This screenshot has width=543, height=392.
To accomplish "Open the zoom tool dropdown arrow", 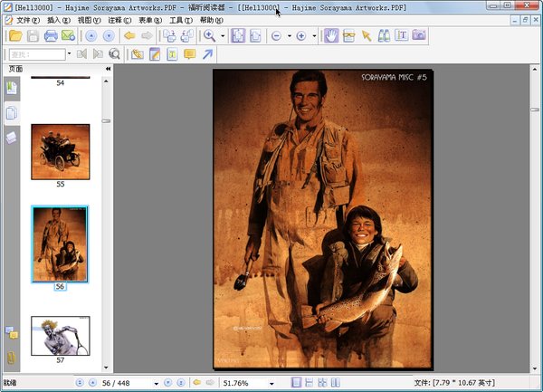I will pos(222,36).
